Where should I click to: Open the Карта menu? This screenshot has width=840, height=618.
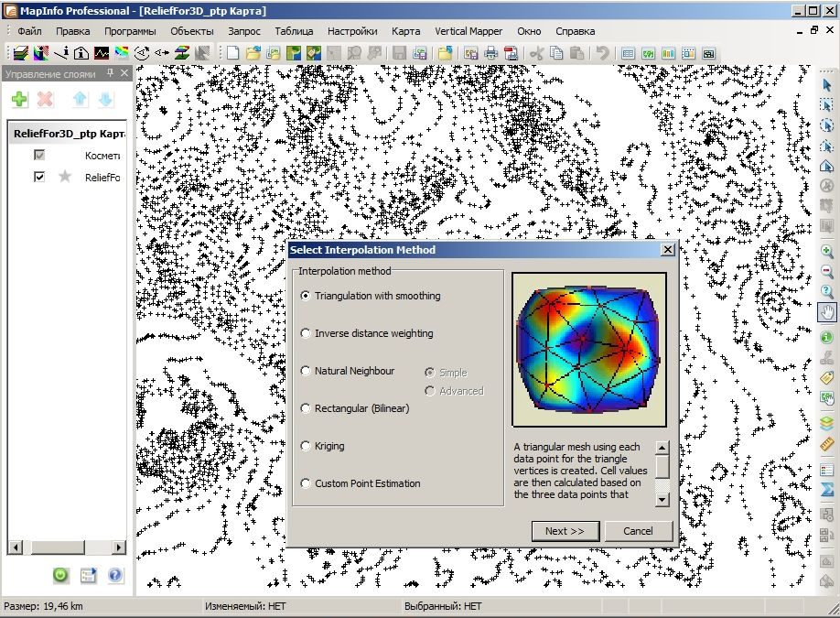[x=405, y=31]
